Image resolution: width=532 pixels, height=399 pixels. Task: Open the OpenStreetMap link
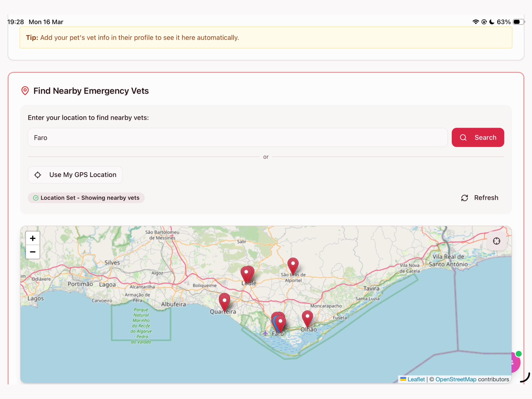tap(456, 379)
